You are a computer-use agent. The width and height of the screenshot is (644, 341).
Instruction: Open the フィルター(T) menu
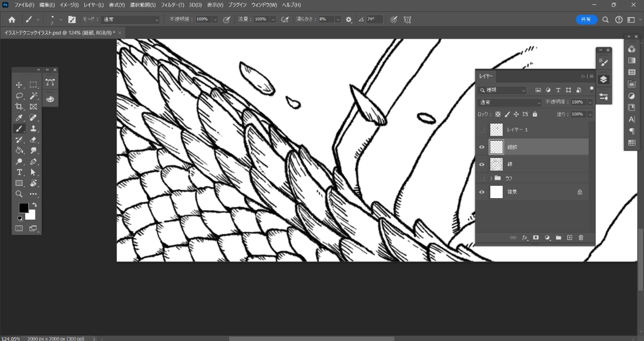[x=173, y=5]
